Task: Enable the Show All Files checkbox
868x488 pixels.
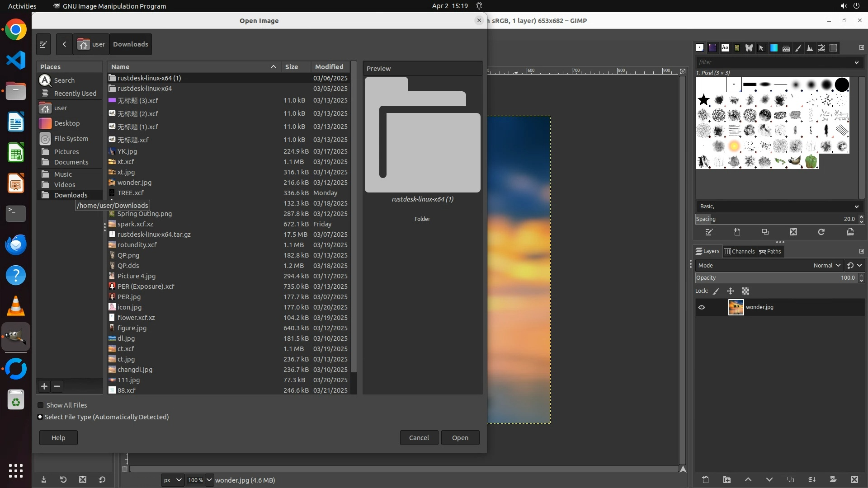Action: (x=41, y=405)
